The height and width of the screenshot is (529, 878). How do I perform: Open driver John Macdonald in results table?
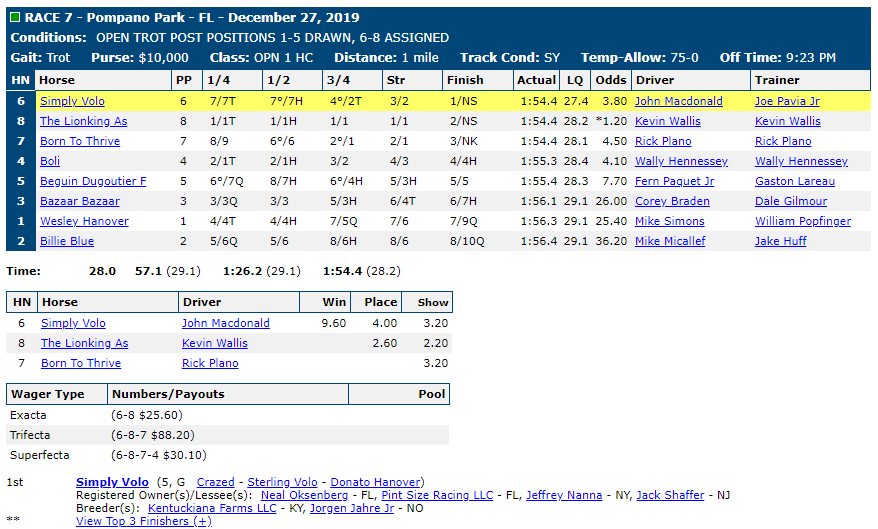point(679,101)
